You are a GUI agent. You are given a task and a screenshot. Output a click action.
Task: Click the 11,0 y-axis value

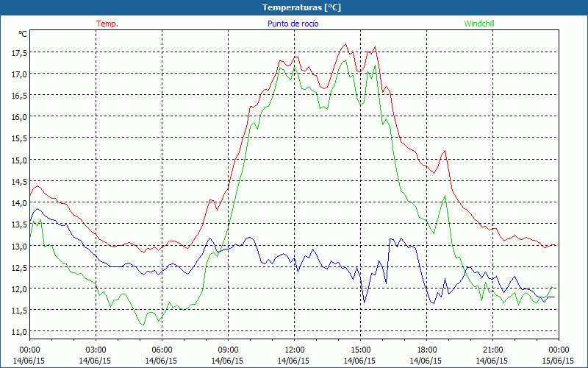[x=20, y=332]
